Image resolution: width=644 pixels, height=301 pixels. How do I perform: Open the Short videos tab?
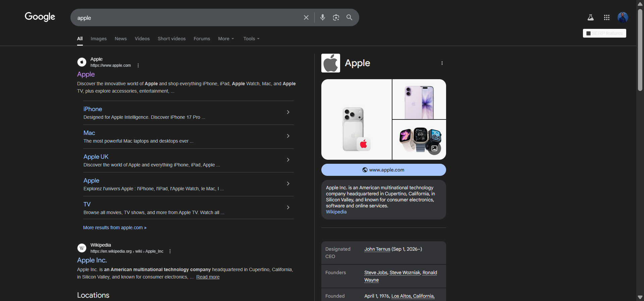172,39
